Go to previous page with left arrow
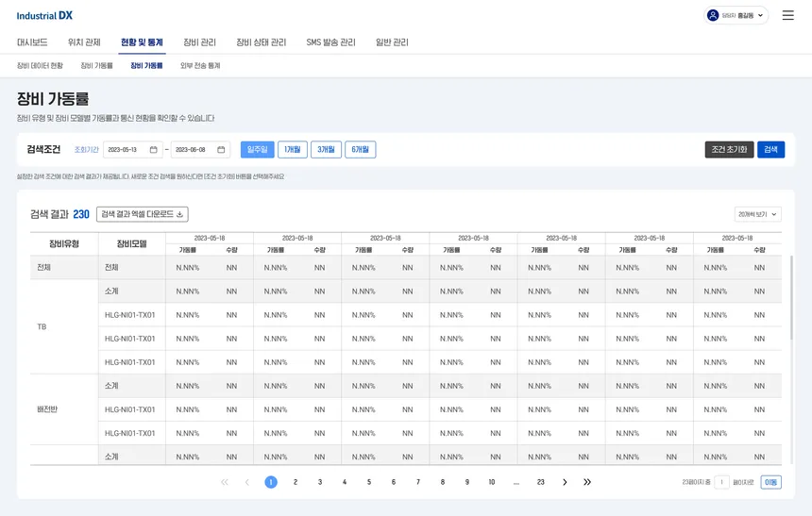This screenshot has width=812, height=516. pyautogui.click(x=247, y=482)
